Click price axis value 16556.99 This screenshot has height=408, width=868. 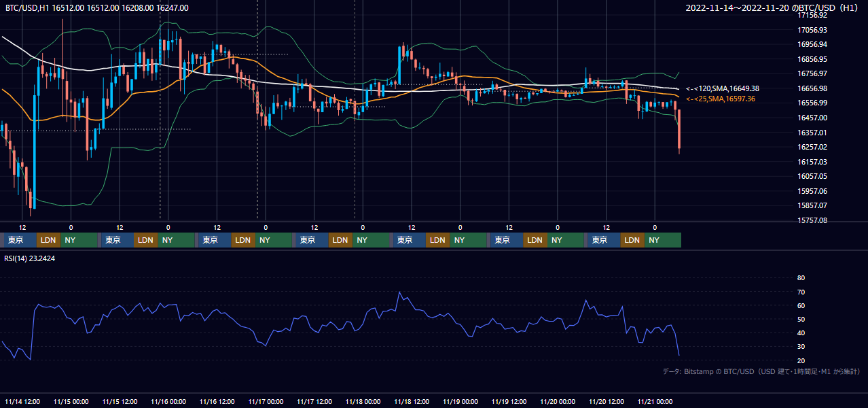click(x=812, y=103)
